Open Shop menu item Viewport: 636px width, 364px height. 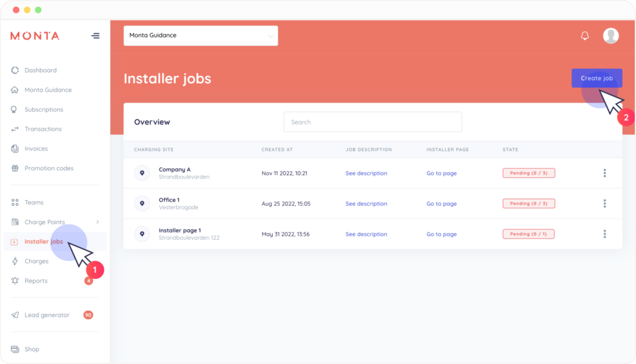click(x=32, y=349)
